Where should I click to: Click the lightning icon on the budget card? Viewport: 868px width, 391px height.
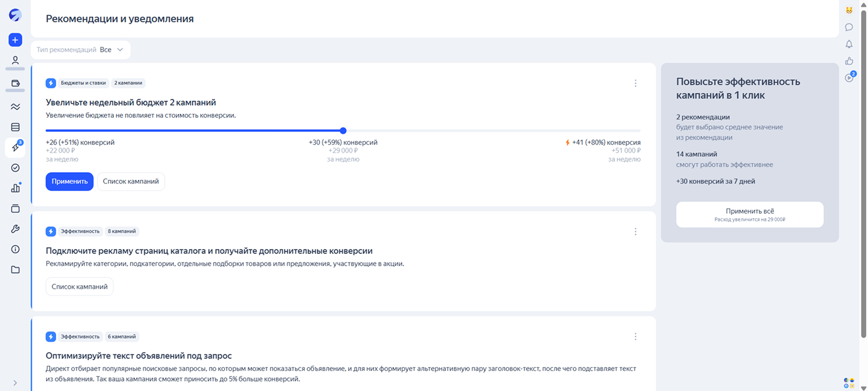51,83
